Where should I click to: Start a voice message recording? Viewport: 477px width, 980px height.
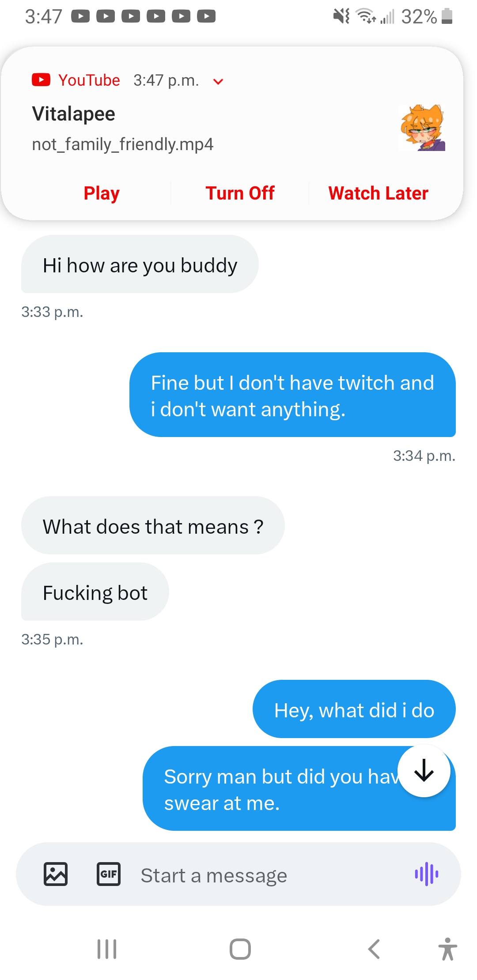click(427, 874)
